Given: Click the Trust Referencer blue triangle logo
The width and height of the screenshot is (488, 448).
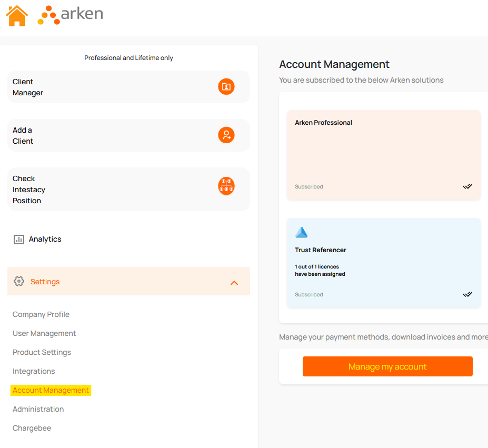Looking at the screenshot, I should [301, 233].
